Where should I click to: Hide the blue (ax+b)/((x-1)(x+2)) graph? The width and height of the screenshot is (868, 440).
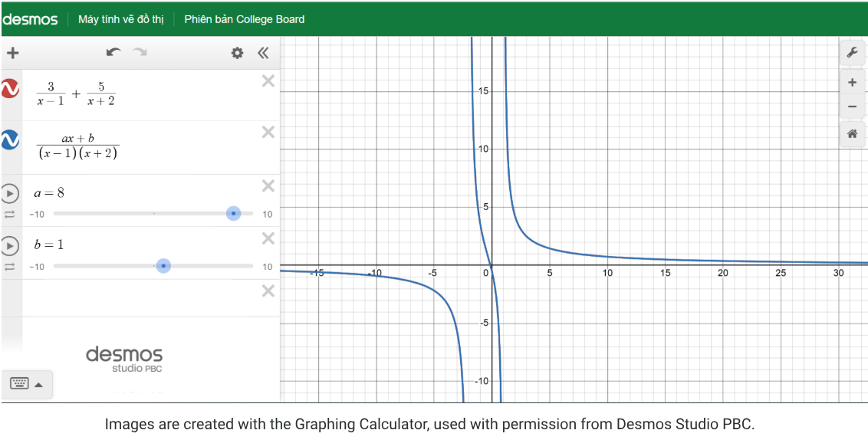11,140
